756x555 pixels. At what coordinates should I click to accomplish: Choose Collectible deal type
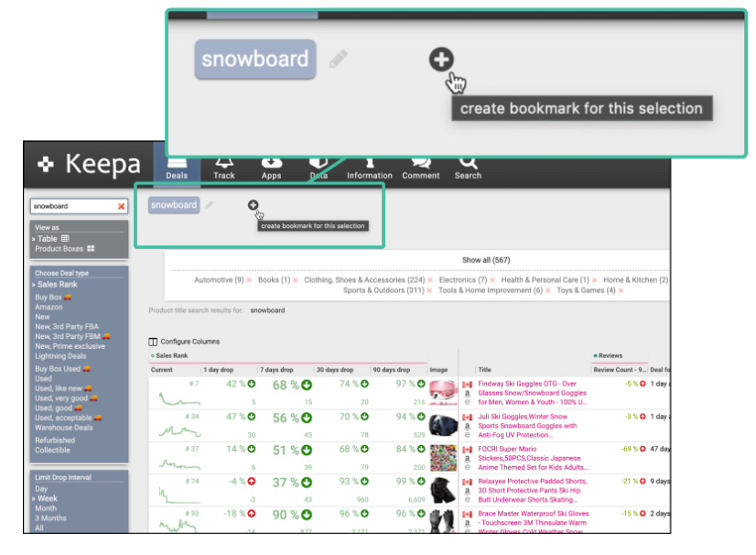tap(52, 451)
